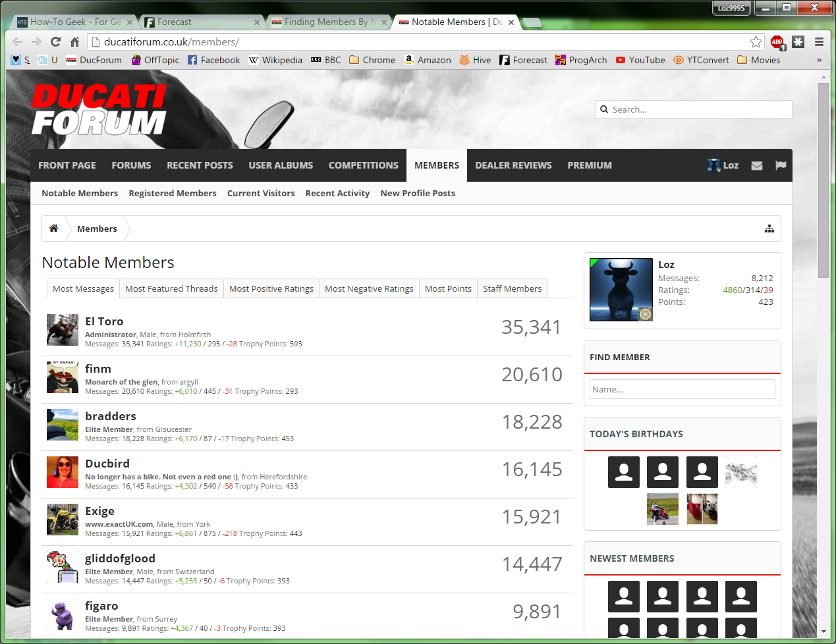Screen dimensions: 836x644
Task: Click the alerts flag icon
Action: point(781,165)
